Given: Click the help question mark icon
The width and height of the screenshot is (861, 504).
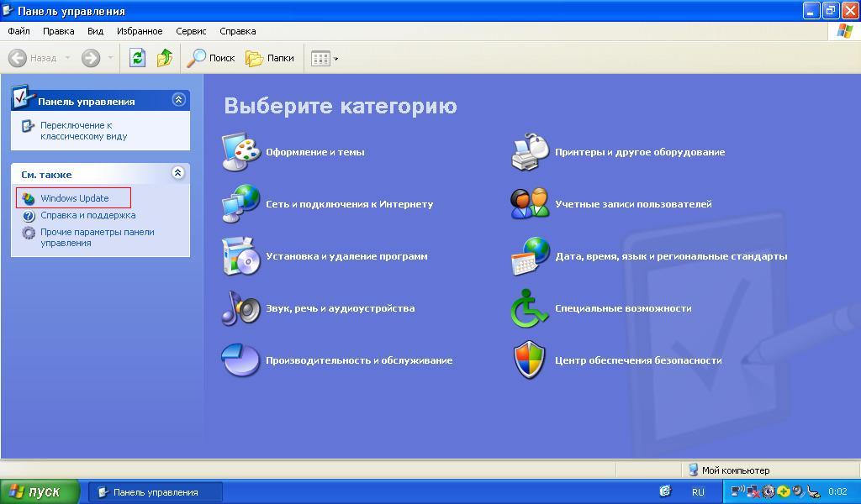Looking at the screenshot, I should [x=29, y=216].
